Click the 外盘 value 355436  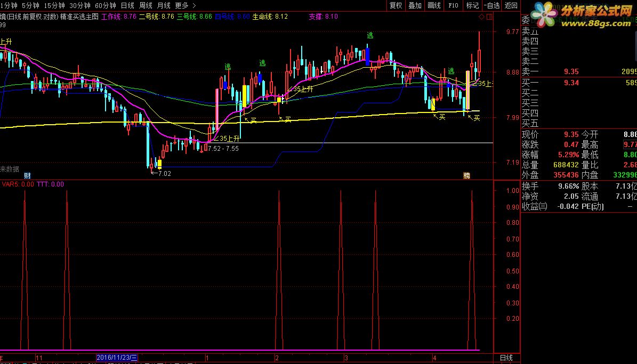point(566,175)
